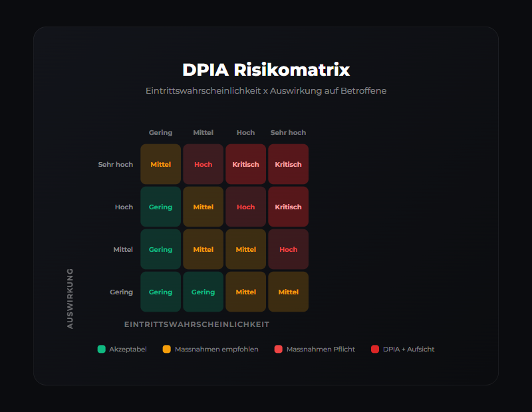This screenshot has width=532, height=412.
Task: Click the 'DPIA Risikomatrix' title
Action: [x=266, y=70]
